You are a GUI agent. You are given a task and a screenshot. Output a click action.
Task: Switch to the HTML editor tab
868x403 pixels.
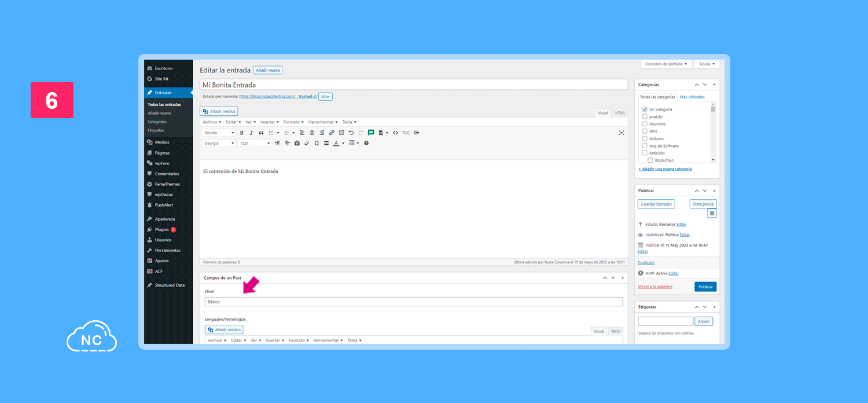coord(620,113)
